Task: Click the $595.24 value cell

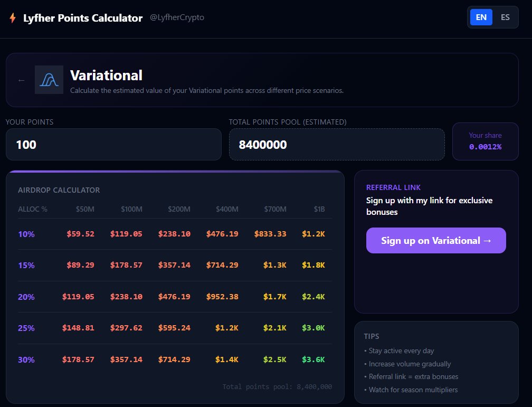Action: (174, 328)
